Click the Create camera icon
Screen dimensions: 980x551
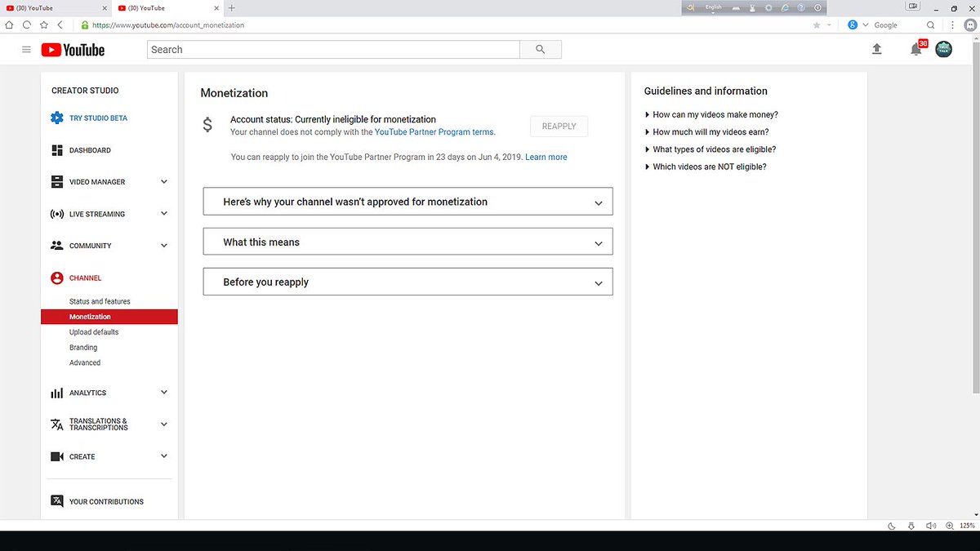(57, 456)
